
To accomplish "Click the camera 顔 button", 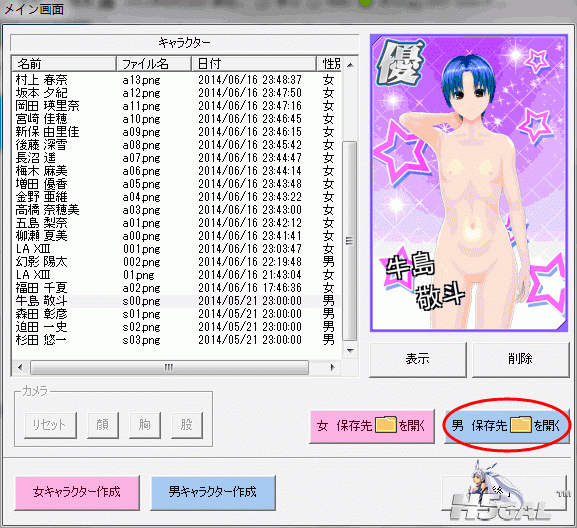I will click(x=103, y=425).
